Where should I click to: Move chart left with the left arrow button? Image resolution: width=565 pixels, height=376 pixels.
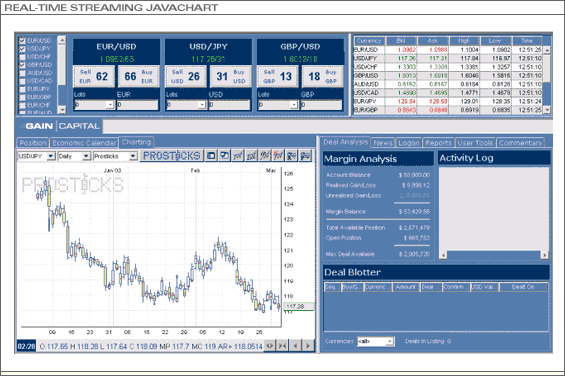295,346
